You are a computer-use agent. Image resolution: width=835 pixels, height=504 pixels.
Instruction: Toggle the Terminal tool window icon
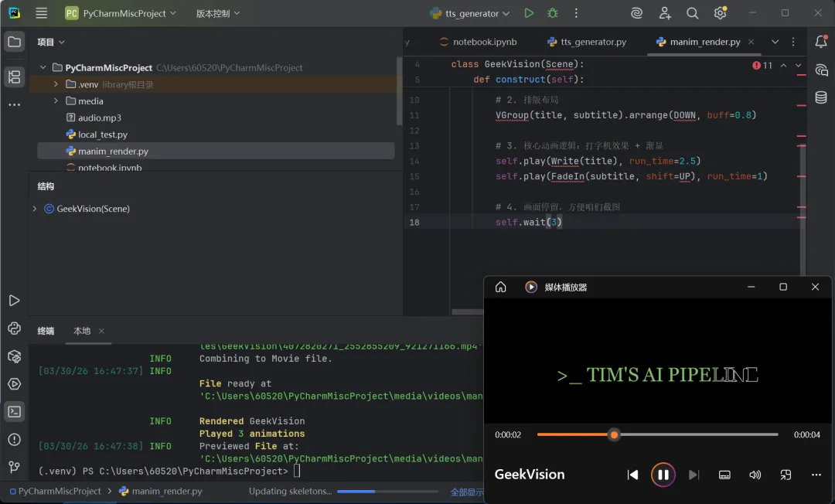click(x=15, y=411)
